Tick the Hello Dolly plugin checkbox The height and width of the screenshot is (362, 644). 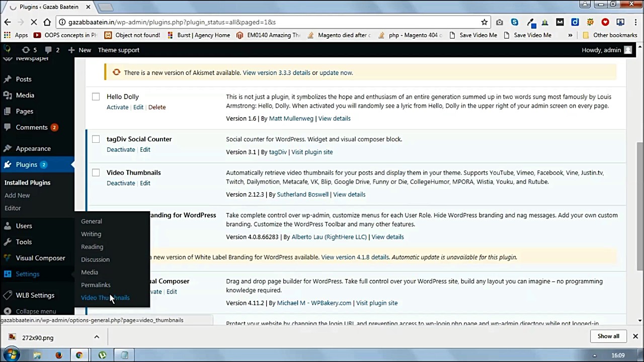tap(96, 97)
